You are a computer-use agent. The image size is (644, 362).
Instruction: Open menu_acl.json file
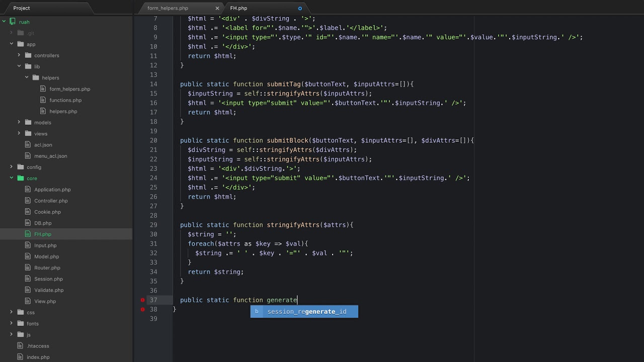tap(50, 156)
